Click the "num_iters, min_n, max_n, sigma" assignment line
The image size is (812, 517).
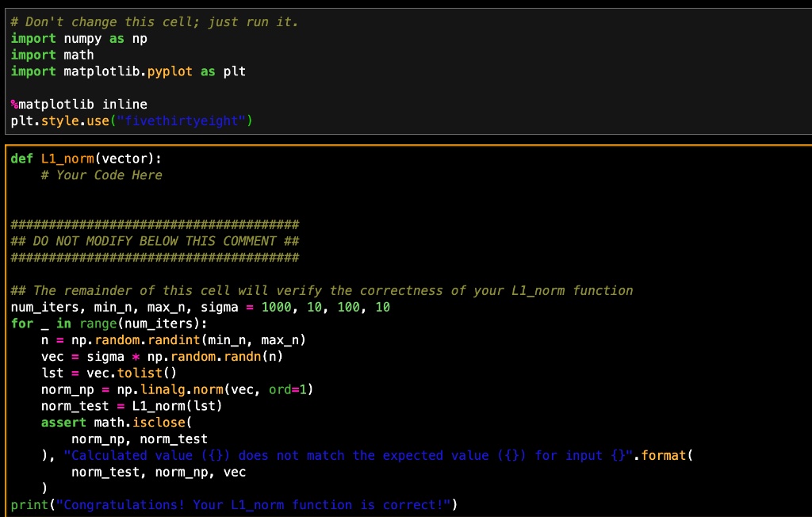pos(200,307)
